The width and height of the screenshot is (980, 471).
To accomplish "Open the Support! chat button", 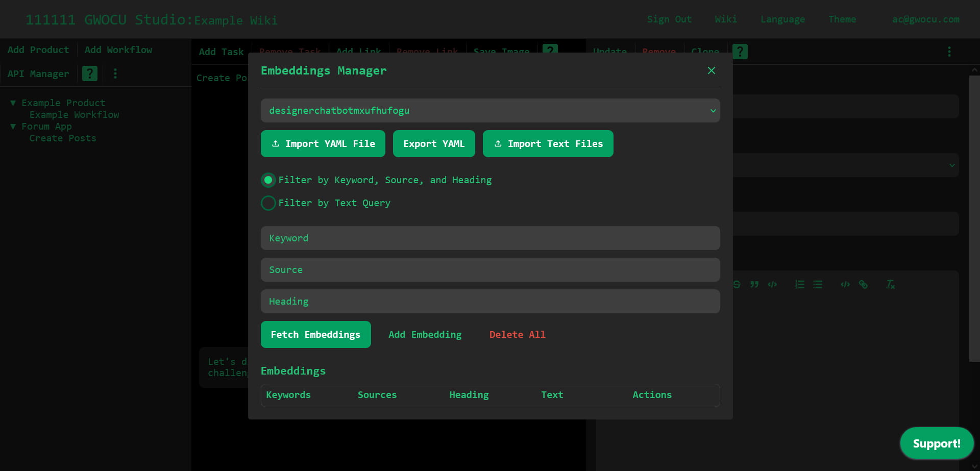I will [937, 443].
